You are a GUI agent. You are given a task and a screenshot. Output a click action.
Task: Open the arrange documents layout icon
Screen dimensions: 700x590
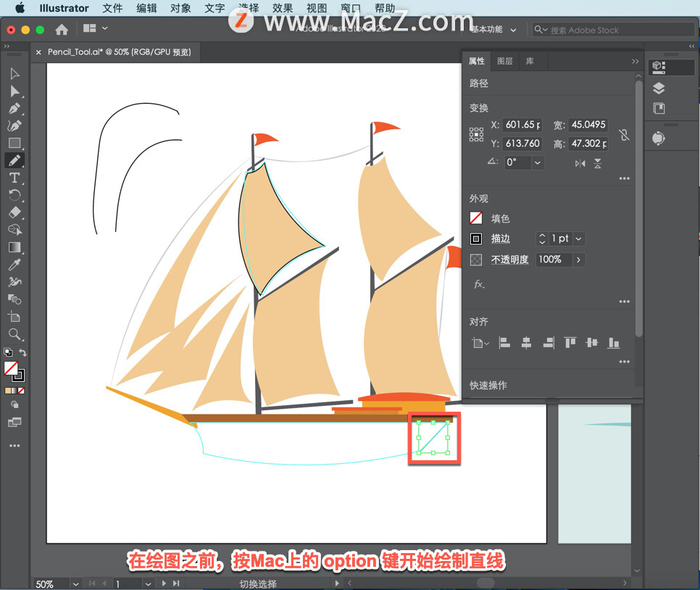click(95, 28)
